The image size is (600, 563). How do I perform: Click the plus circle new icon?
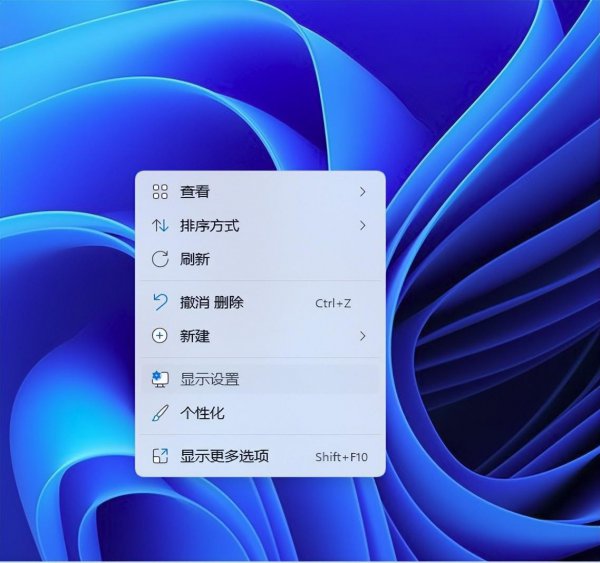(x=160, y=336)
